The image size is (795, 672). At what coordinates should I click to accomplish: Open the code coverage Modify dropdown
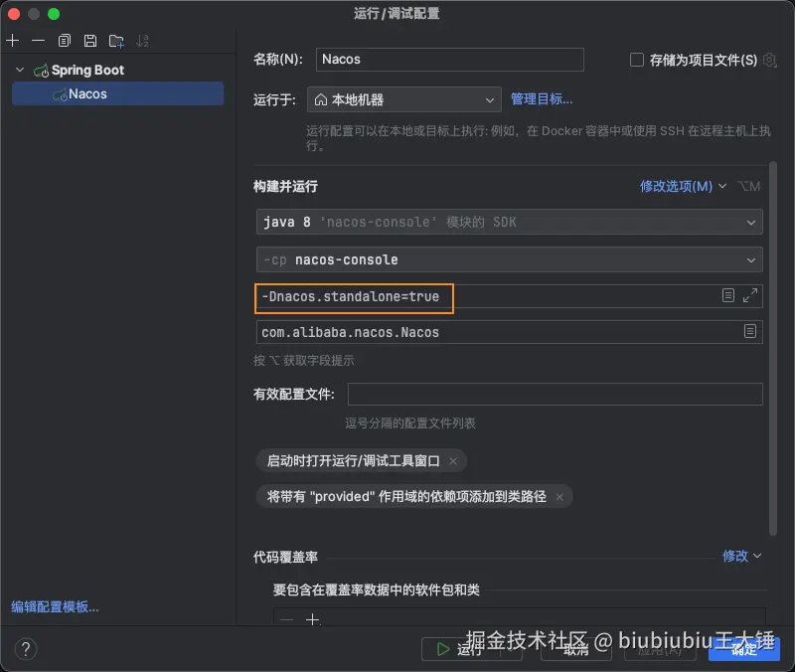coord(741,556)
